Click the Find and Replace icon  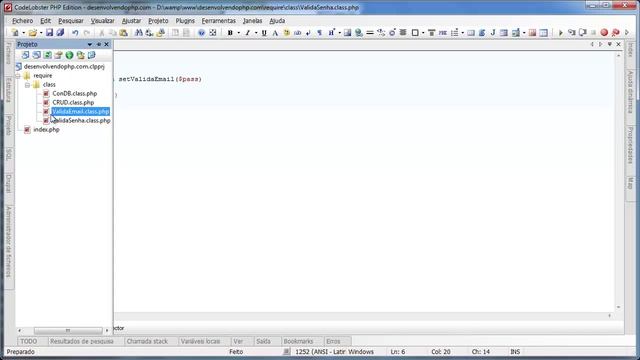click(149, 33)
